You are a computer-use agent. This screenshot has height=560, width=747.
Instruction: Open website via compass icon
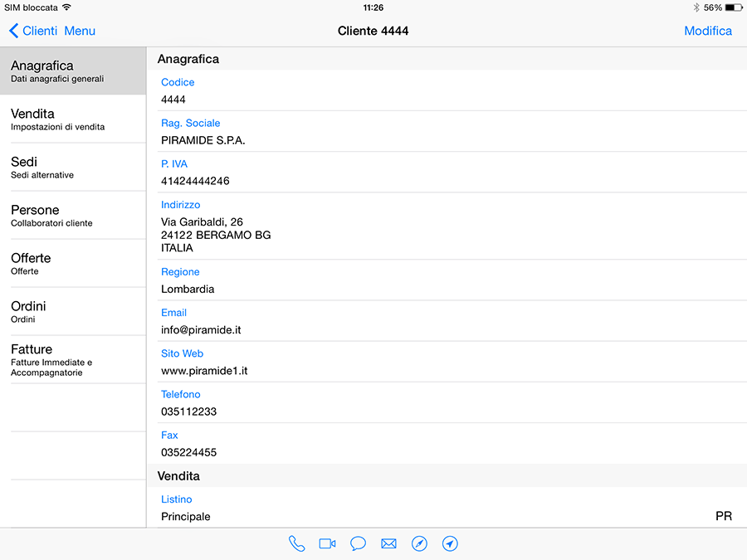click(x=419, y=543)
